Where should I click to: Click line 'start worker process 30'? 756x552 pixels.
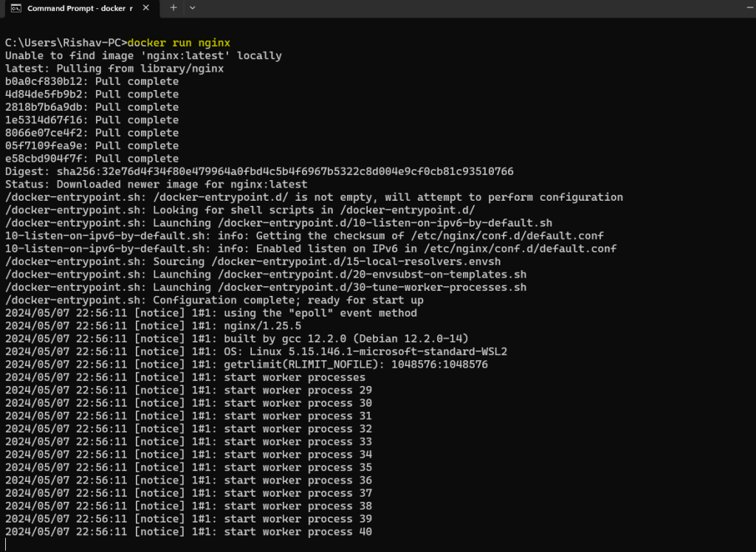click(x=188, y=403)
